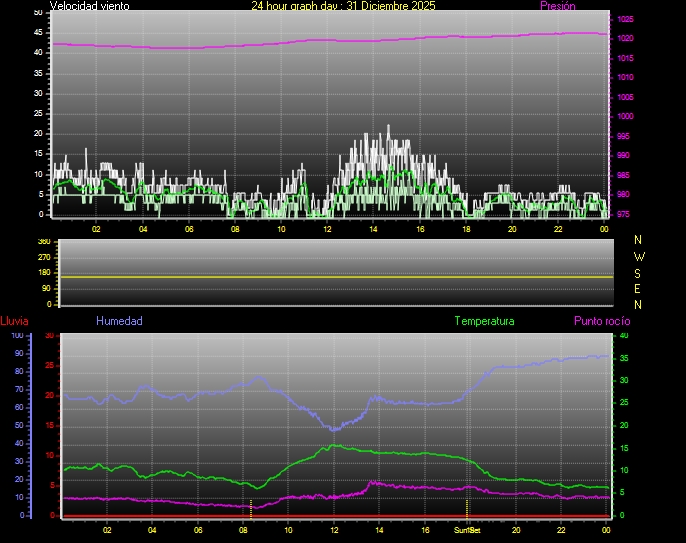
Task: Click the dotted yellow sunrise marker near 08
Action: click(250, 505)
